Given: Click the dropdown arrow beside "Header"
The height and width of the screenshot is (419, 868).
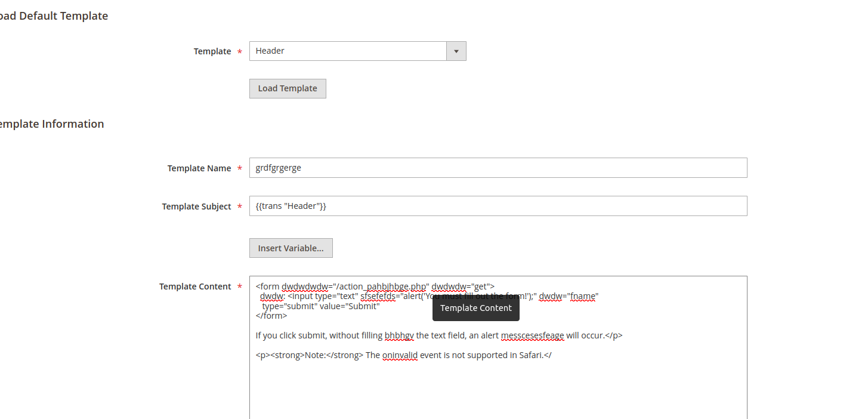Looking at the screenshot, I should tap(456, 51).
